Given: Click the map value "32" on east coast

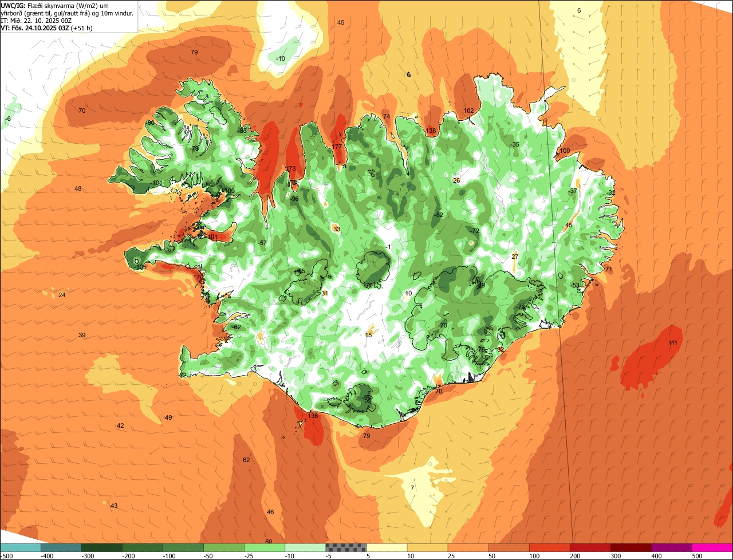Looking at the screenshot, I should point(612,192).
